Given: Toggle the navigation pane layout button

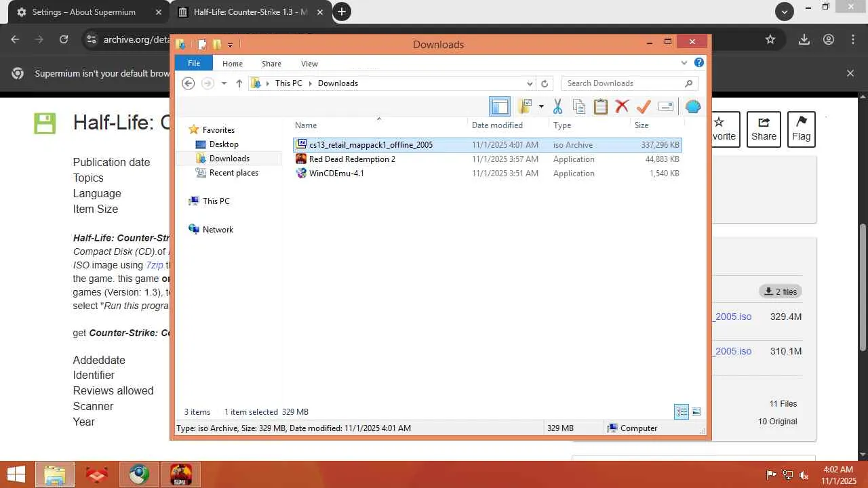Looking at the screenshot, I should point(500,106).
